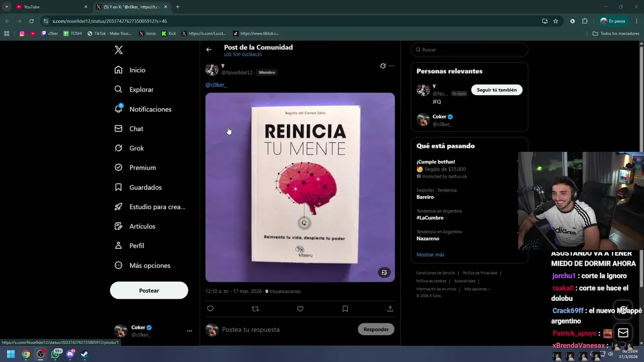644x362 pixels.
Task: Open the Nazareno trend
Action: [x=428, y=239]
